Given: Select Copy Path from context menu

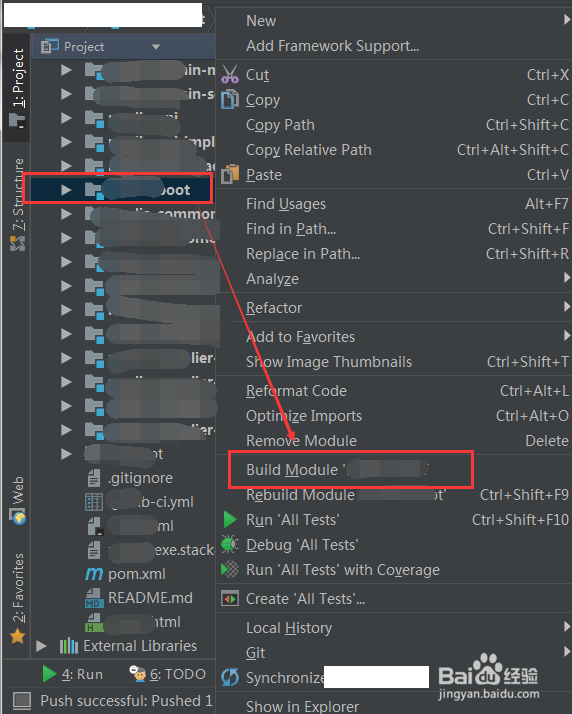Looking at the screenshot, I should [393, 124].
